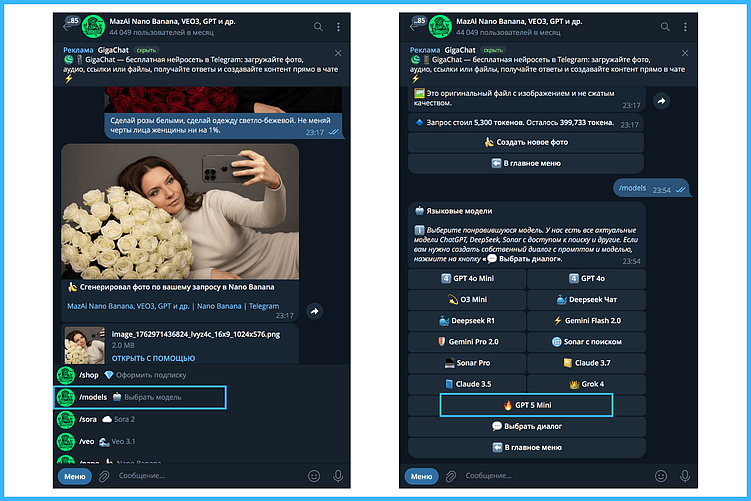Open the emoji picker in the left chat
Viewport: 751px width, 501px height.
[x=314, y=476]
